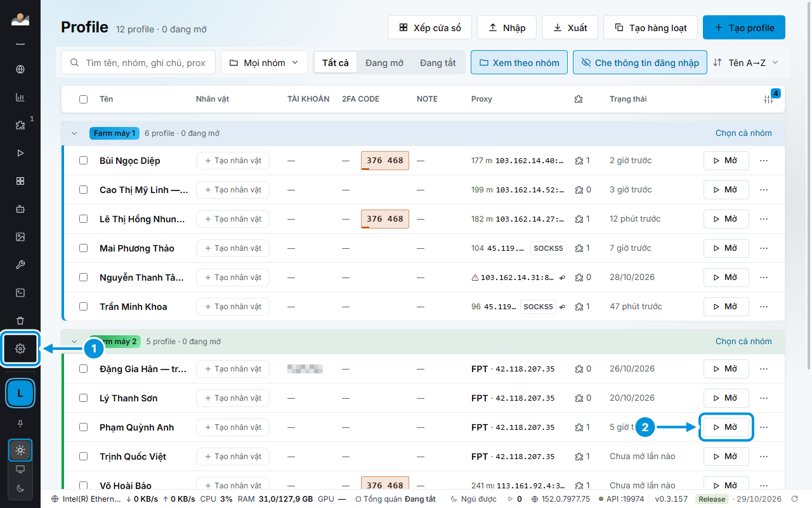Click the pin icon in the sidebar

coord(20,423)
